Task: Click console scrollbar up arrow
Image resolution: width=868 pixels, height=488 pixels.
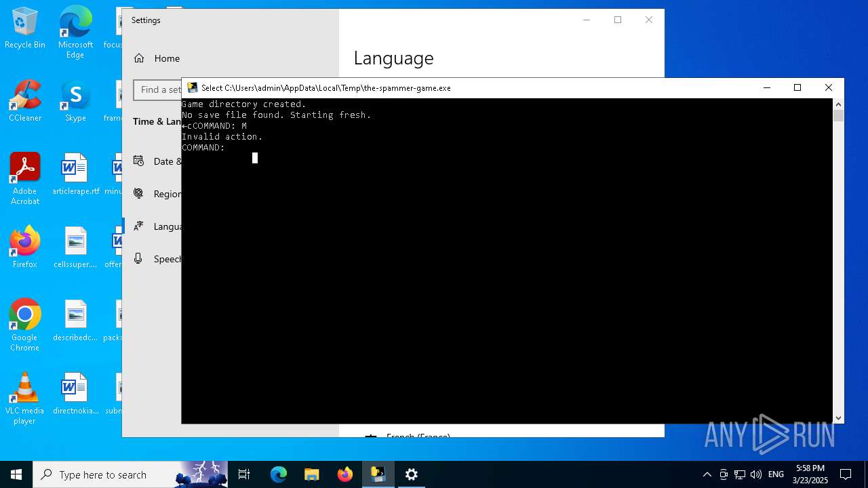Action: [839, 104]
